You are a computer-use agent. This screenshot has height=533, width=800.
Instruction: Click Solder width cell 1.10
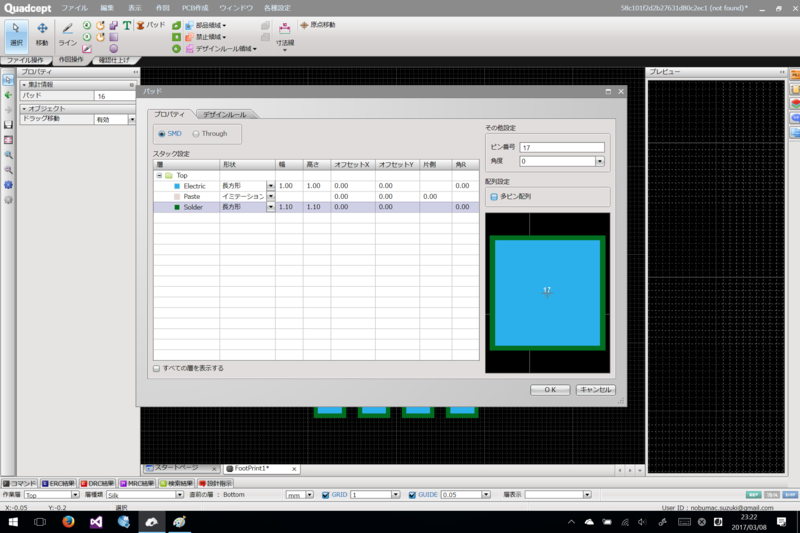[289, 207]
